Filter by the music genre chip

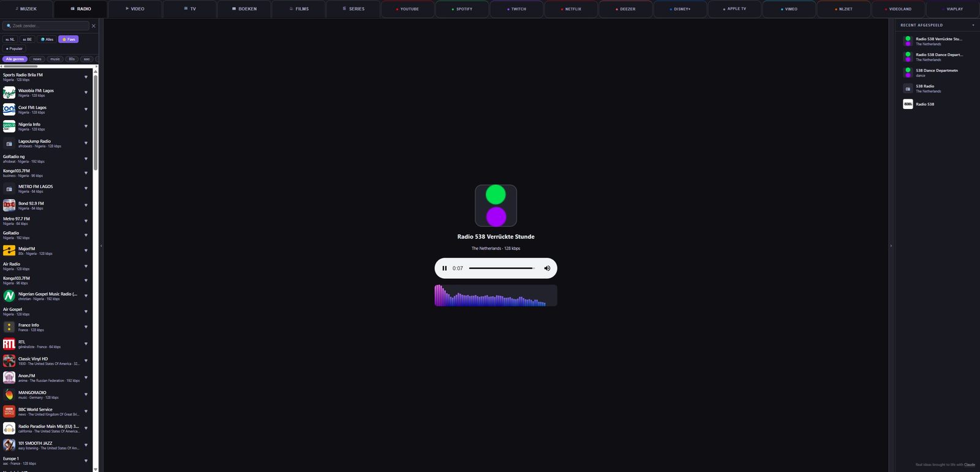click(55, 59)
